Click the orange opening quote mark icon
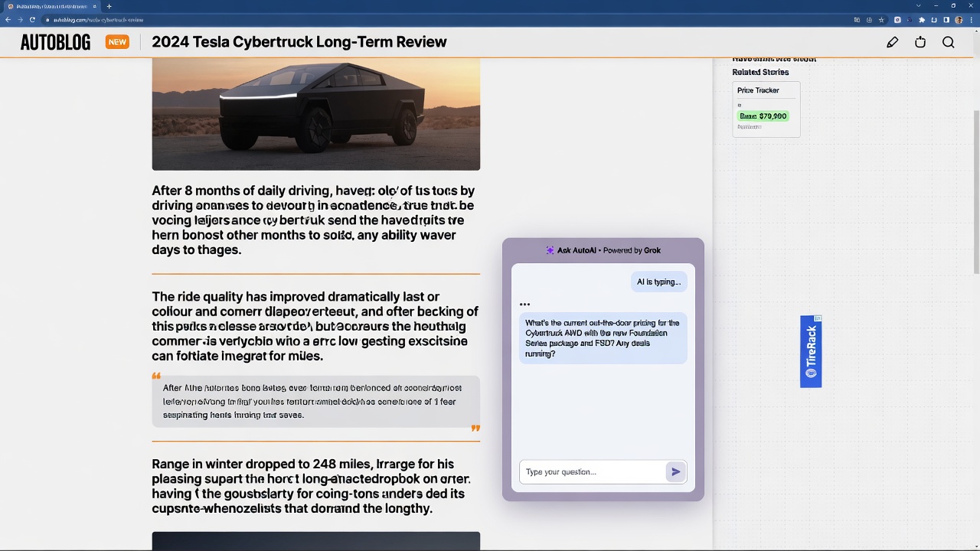The height and width of the screenshot is (551, 980). (156, 376)
